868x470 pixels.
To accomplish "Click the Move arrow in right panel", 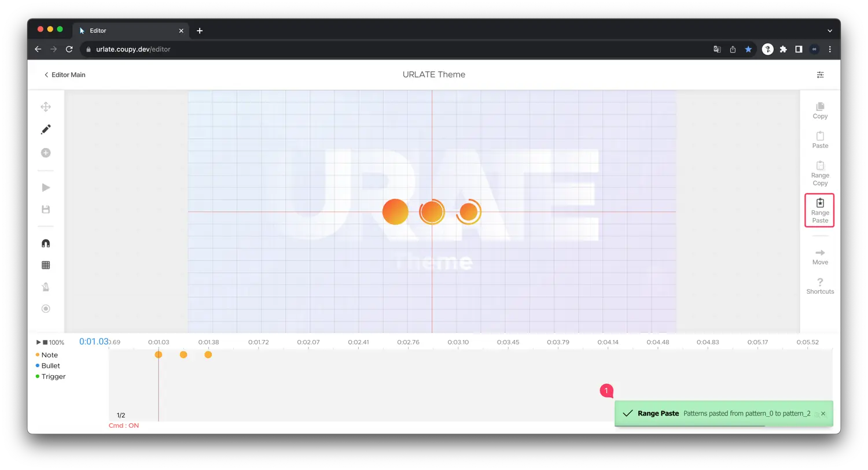I will pyautogui.click(x=820, y=256).
